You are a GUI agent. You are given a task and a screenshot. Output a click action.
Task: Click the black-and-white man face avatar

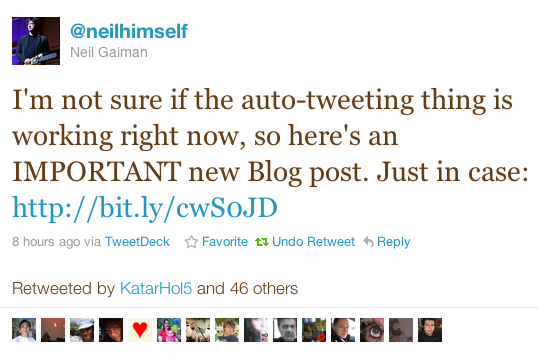[x=285, y=330]
